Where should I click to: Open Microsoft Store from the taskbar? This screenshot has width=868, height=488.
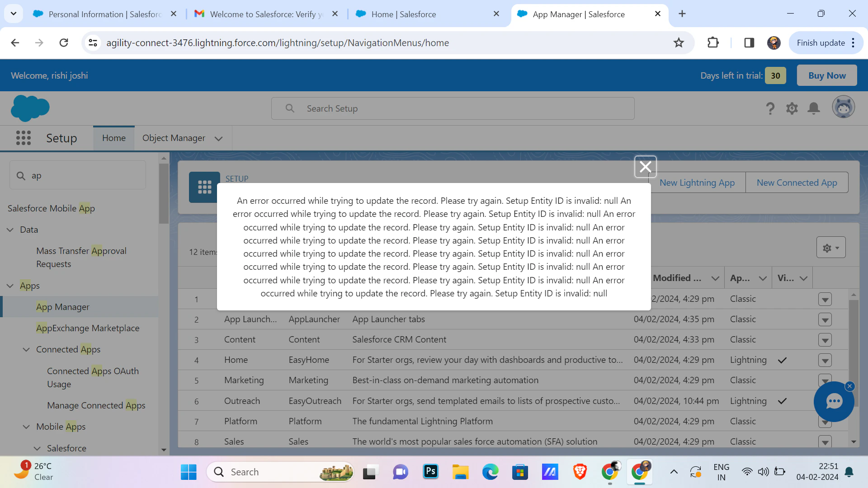[520, 472]
